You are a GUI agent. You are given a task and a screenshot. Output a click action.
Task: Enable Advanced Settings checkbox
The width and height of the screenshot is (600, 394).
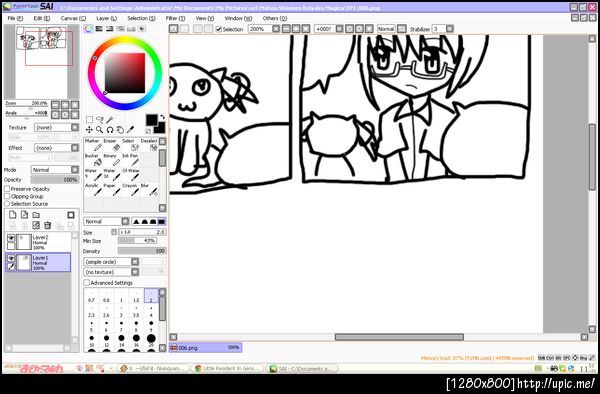pyautogui.click(x=86, y=283)
